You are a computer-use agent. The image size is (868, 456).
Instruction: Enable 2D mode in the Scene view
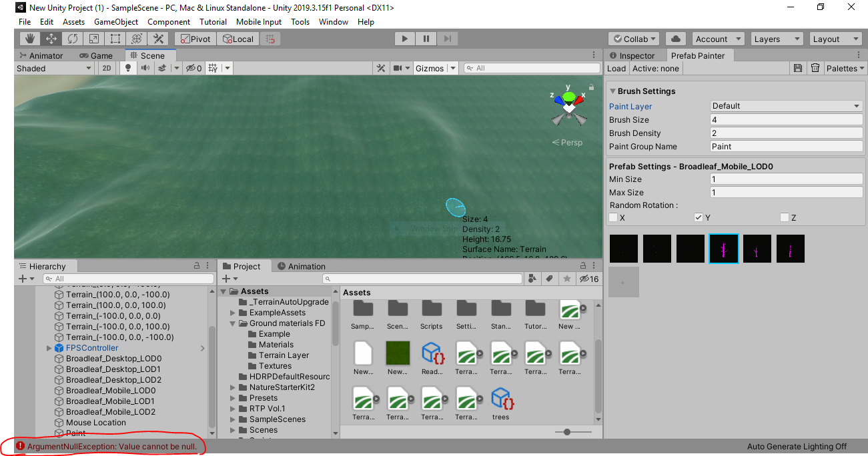click(105, 67)
